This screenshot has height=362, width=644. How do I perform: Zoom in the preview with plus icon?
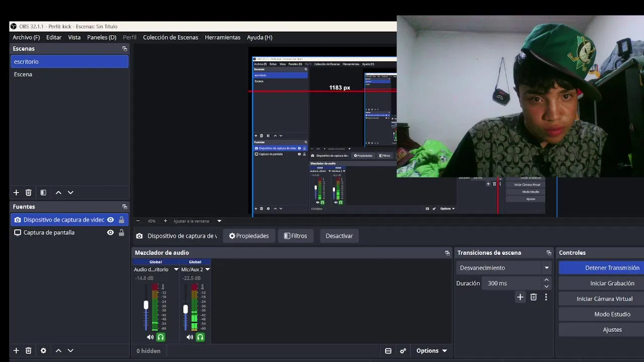click(x=165, y=221)
